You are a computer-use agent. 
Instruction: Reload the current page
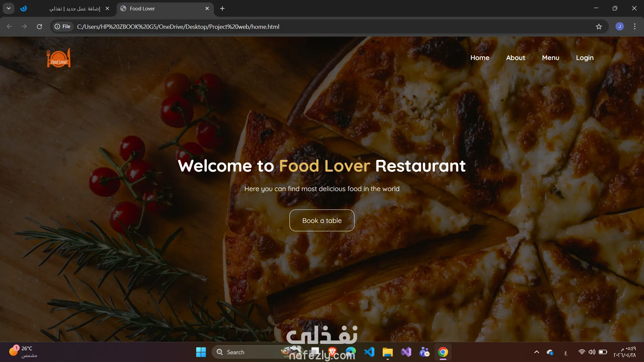(x=39, y=26)
